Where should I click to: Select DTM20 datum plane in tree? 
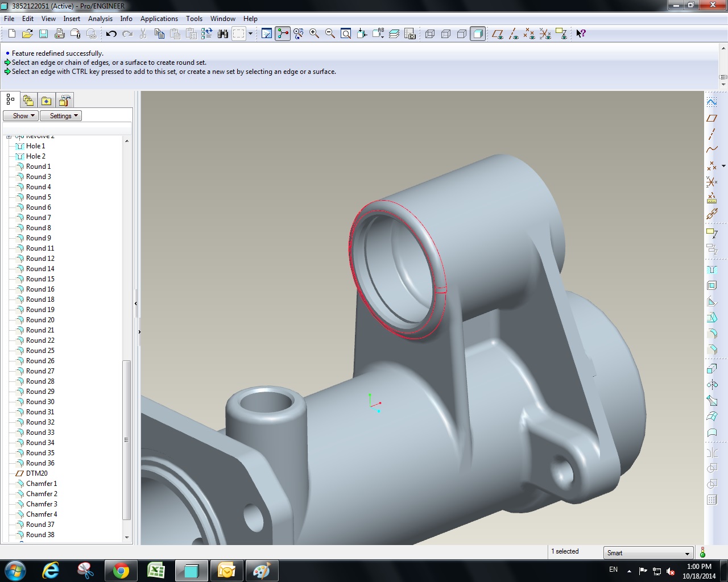pyautogui.click(x=36, y=473)
